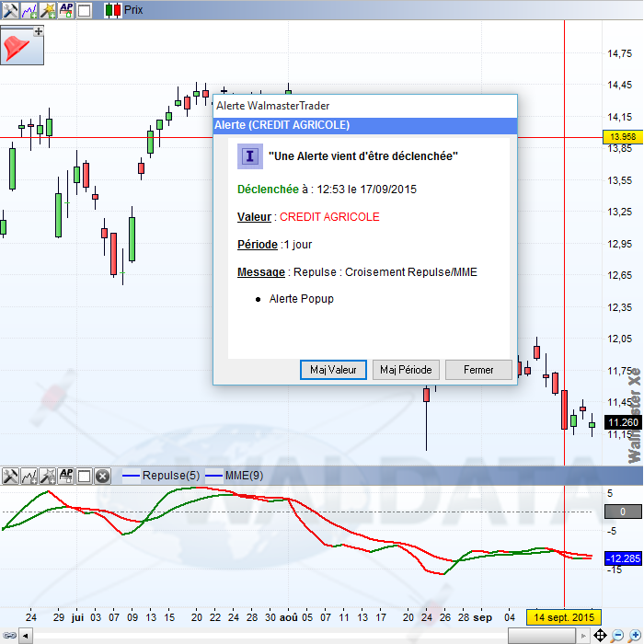Add indicator in Repulse panel icon
Viewport: 644px width, 644px height.
(29, 476)
